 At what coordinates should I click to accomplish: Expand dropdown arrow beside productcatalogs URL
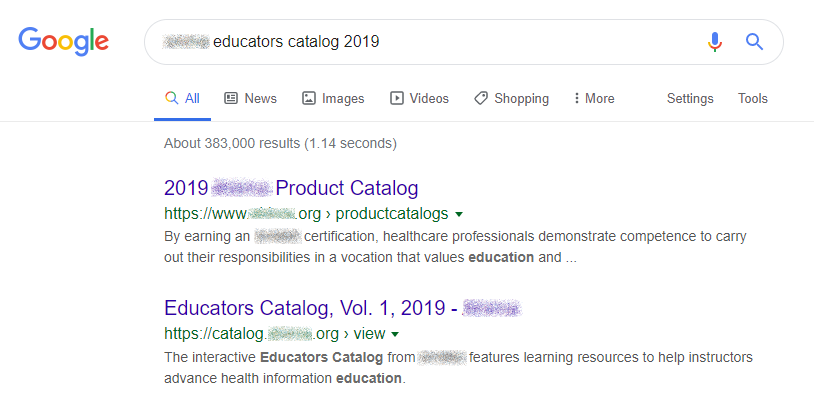point(459,214)
